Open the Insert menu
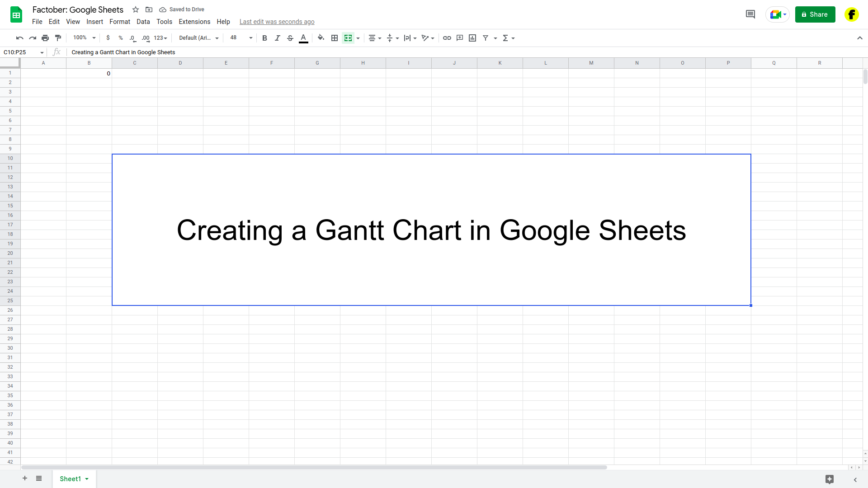868x488 pixels. click(94, 22)
